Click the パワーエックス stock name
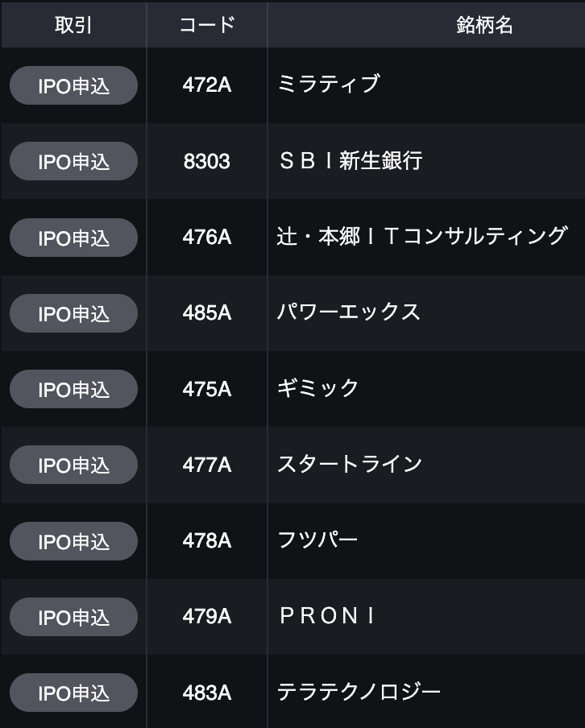Screen dimensions: 585x728 coord(349,312)
